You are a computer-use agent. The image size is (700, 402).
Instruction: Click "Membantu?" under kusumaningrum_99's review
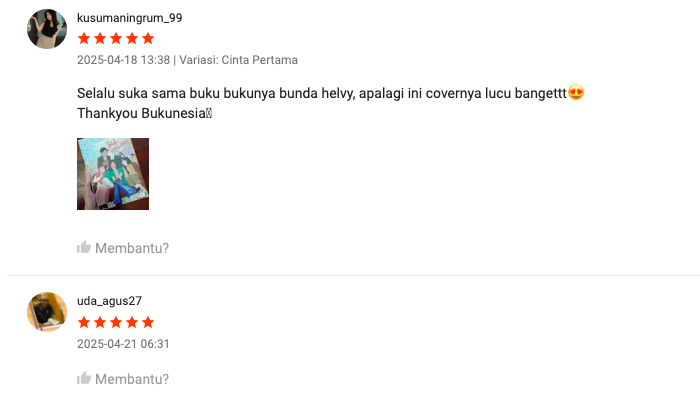pyautogui.click(x=132, y=248)
